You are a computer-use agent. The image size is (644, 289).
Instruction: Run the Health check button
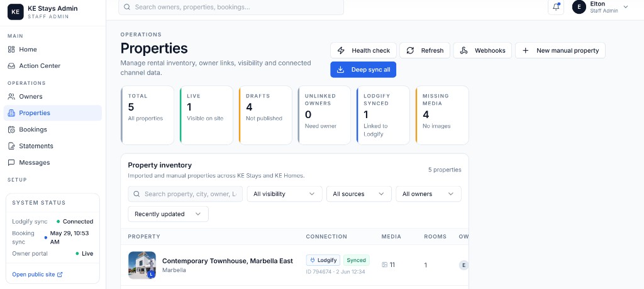(x=364, y=50)
